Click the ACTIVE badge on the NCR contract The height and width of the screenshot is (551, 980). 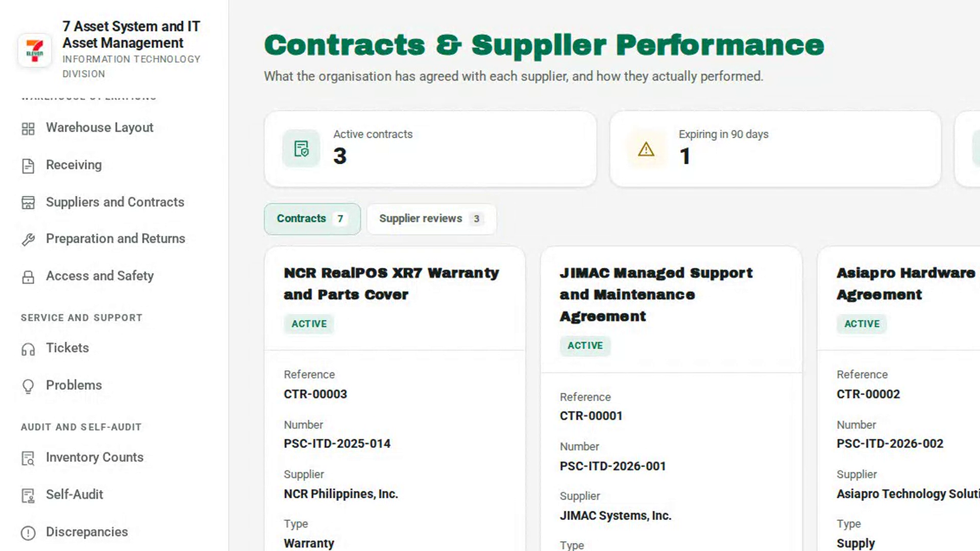coord(309,324)
